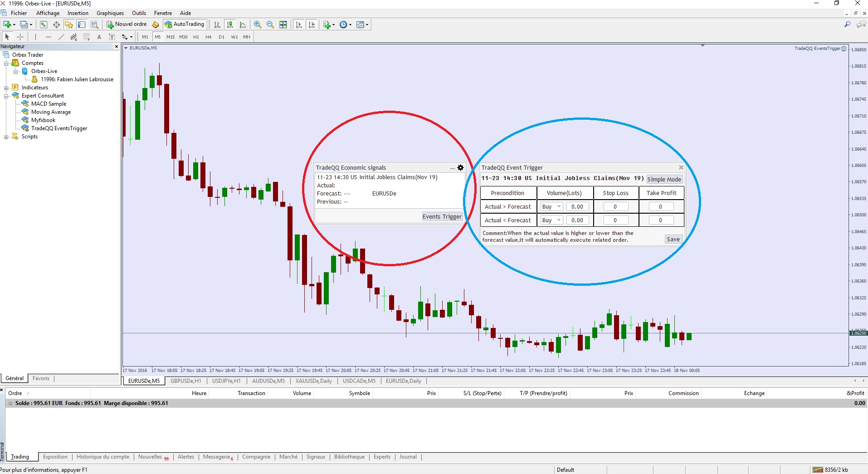Switch to the XAUUSDe,Daily chart tab
Screen dimensions: 868x474
click(314, 381)
